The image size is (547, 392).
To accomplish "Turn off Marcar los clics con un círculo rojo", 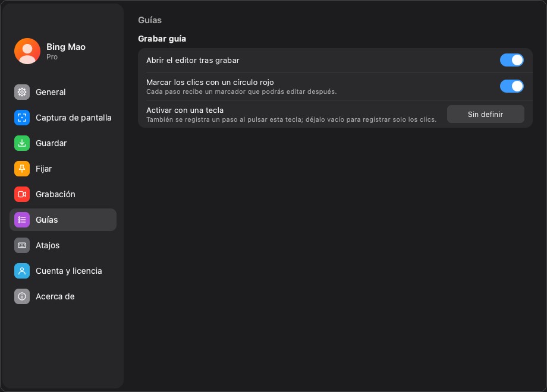I will [512, 86].
